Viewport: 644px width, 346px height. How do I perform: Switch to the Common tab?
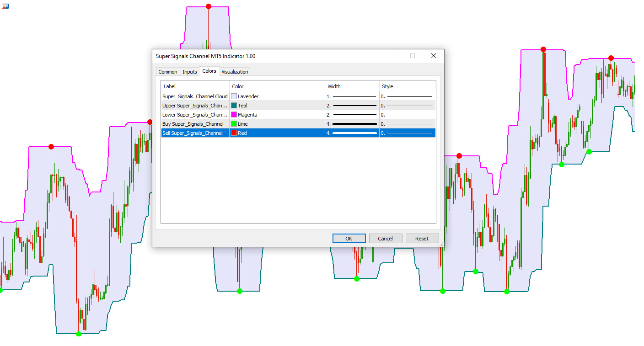pos(167,72)
